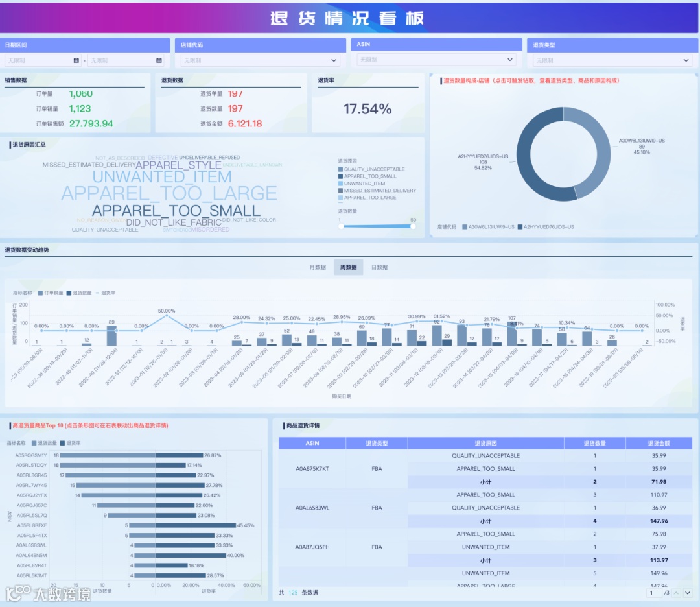Click the start date field under 日期区间
700x607 pixels.
point(43,60)
